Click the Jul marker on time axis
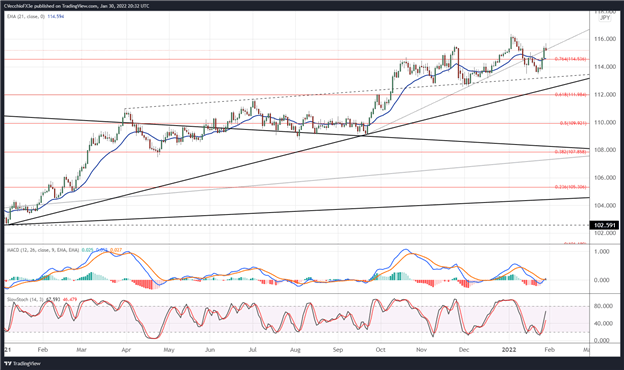 coord(252,350)
